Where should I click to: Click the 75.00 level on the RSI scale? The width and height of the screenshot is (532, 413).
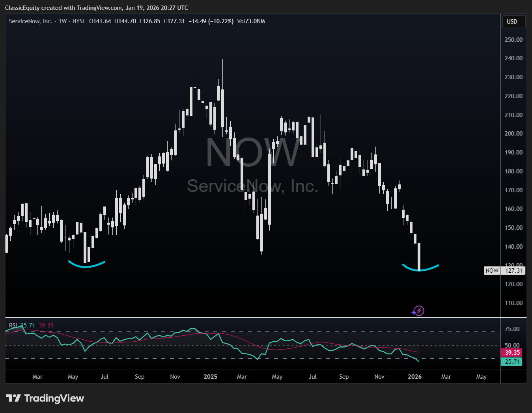[x=512, y=329]
